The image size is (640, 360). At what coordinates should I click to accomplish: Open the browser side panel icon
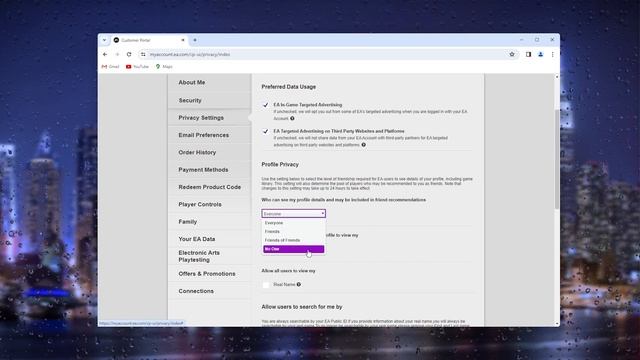(528, 54)
